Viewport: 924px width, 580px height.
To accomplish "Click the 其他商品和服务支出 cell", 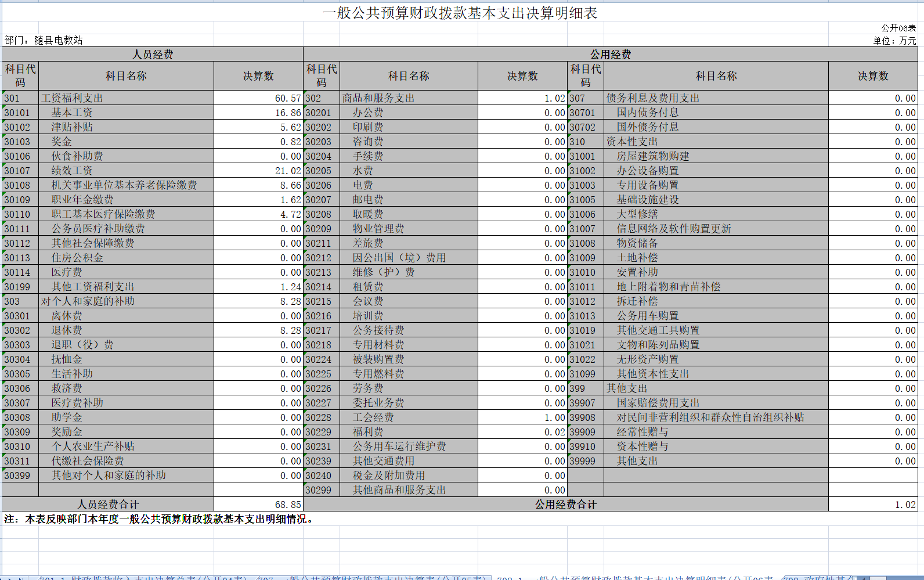I will pyautogui.click(x=409, y=490).
